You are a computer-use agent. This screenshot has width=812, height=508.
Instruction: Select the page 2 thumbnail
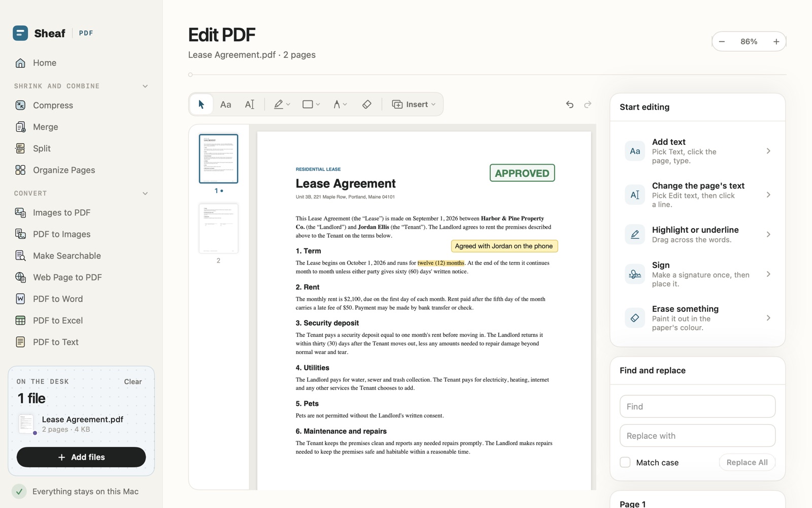[219, 229]
